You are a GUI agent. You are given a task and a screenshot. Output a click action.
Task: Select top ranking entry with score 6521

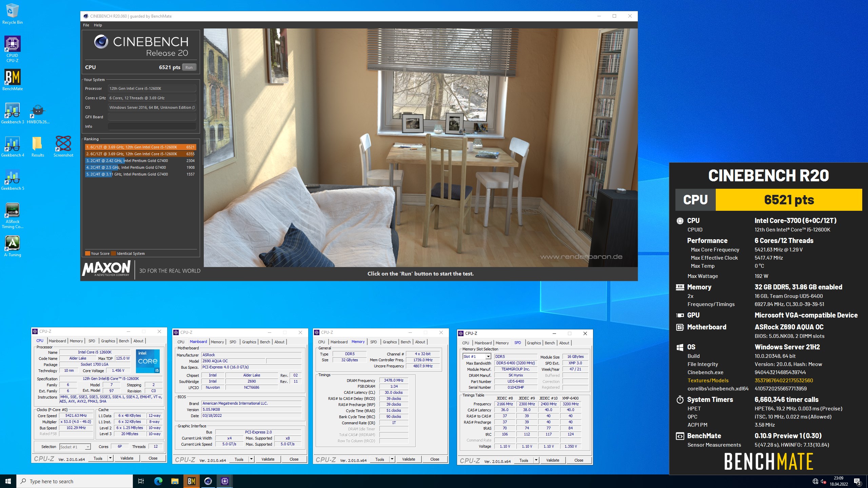(x=140, y=147)
